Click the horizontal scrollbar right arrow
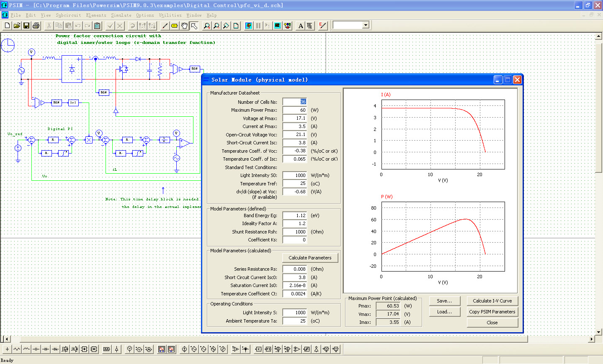This screenshot has height=364, width=603. (592, 339)
